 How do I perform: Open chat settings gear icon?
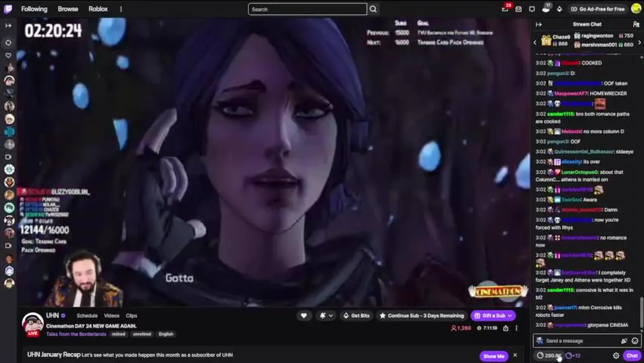click(616, 355)
